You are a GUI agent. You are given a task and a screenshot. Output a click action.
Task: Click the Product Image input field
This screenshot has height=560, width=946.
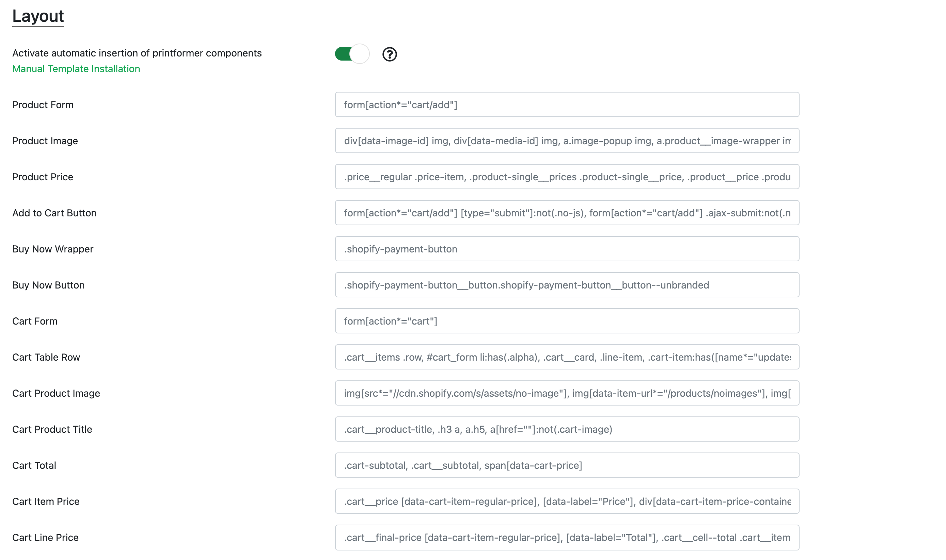(x=566, y=141)
